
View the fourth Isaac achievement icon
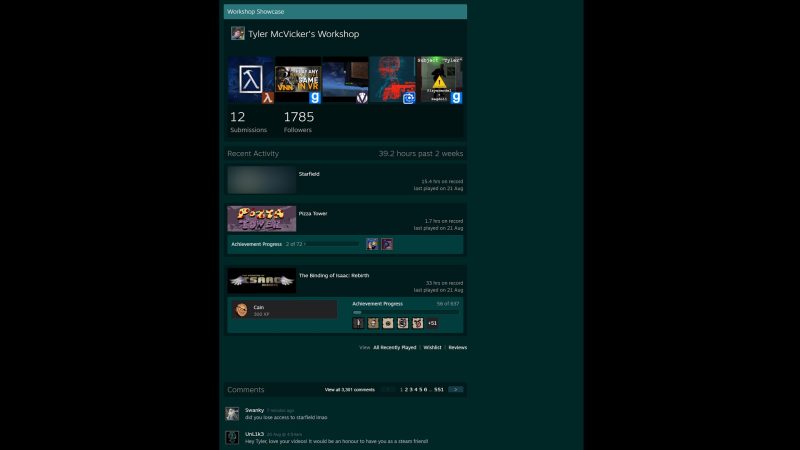click(403, 323)
